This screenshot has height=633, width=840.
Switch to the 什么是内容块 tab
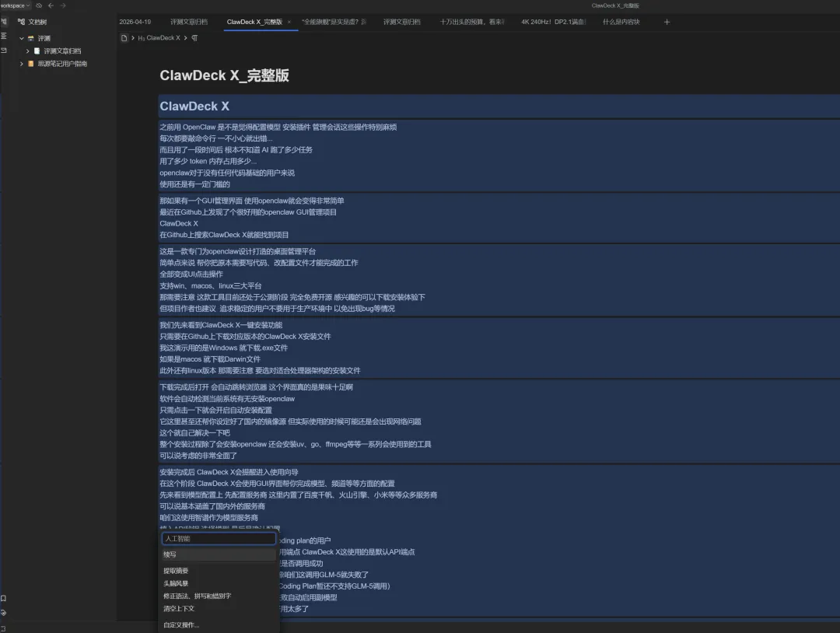[621, 22]
